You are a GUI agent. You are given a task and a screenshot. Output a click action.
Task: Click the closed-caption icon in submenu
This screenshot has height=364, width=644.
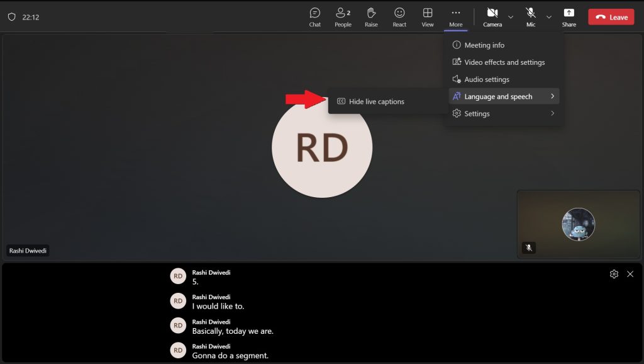coord(341,101)
